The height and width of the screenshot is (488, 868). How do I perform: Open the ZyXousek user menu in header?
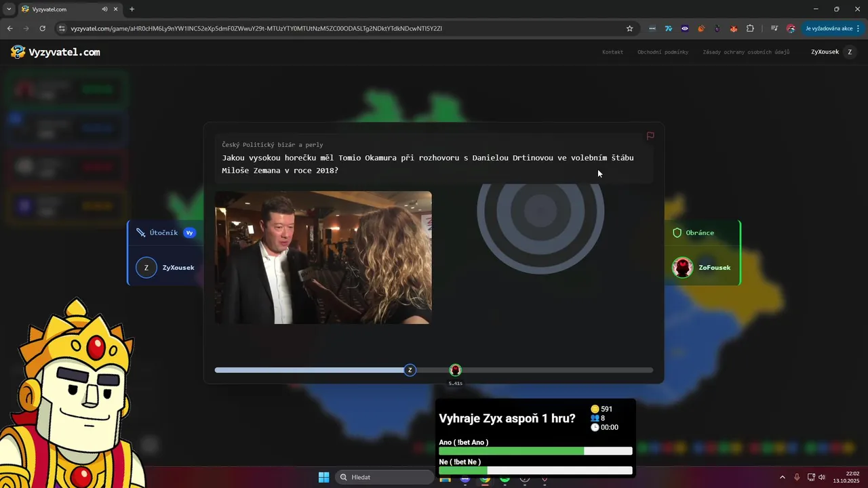click(834, 52)
